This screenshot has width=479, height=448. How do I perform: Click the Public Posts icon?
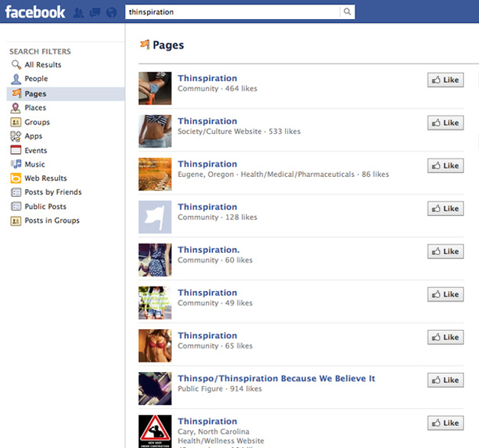(16, 206)
